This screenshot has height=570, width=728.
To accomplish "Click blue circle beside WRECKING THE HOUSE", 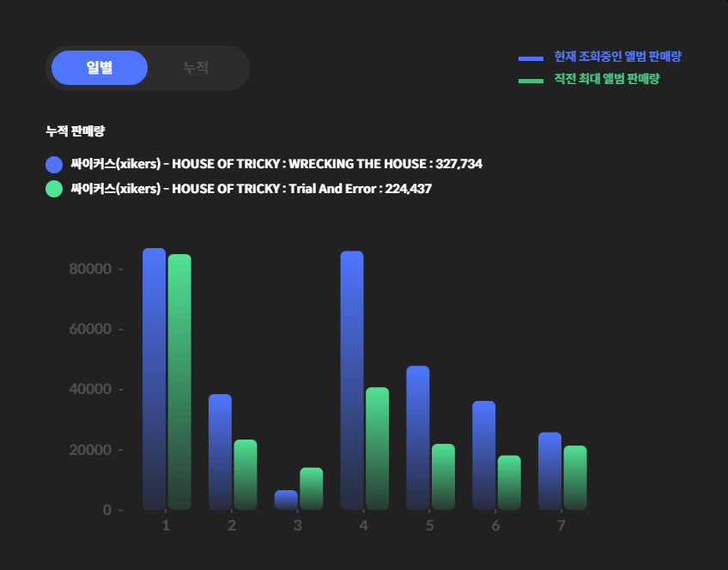I will click(54, 165).
